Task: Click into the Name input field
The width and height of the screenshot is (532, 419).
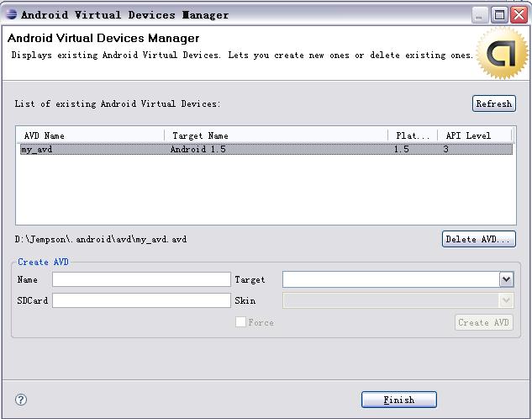Action: pos(141,280)
